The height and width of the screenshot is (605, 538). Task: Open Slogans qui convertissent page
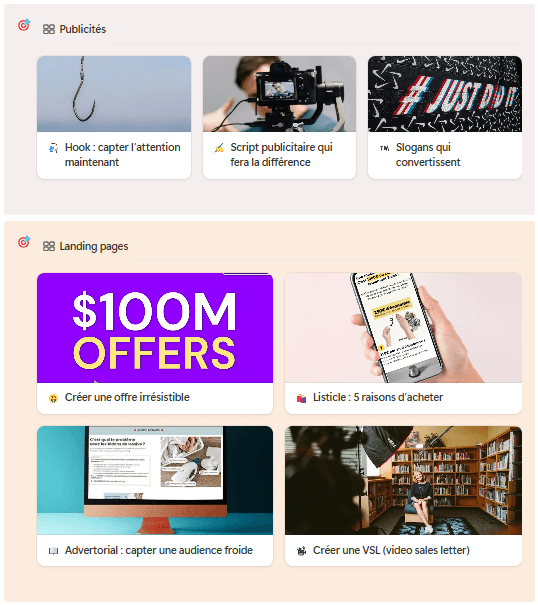(428, 155)
